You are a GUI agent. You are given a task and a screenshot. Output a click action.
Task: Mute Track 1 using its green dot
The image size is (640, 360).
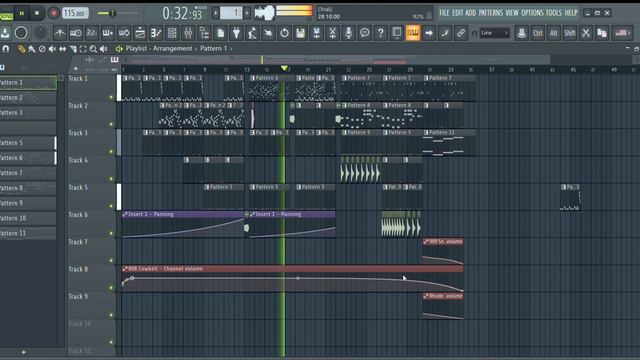click(x=111, y=97)
